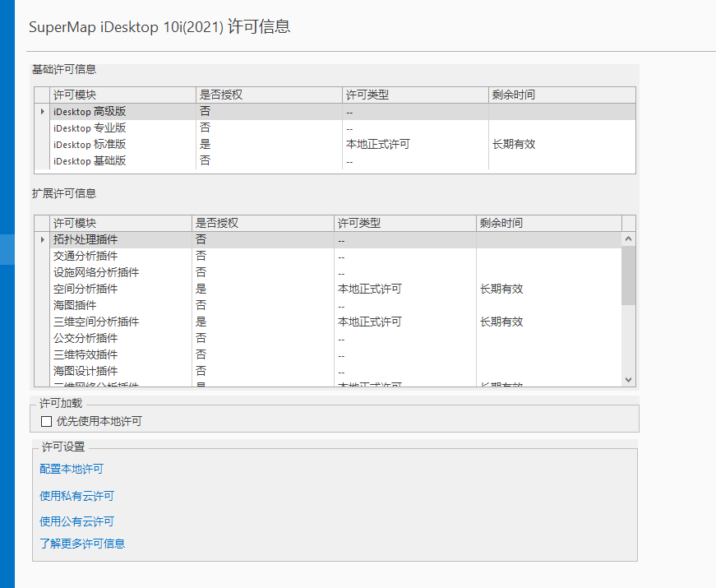Viewport: 716px width, 588px height.
Task: Click the extension table scrollbar thumb
Action: click(628, 275)
